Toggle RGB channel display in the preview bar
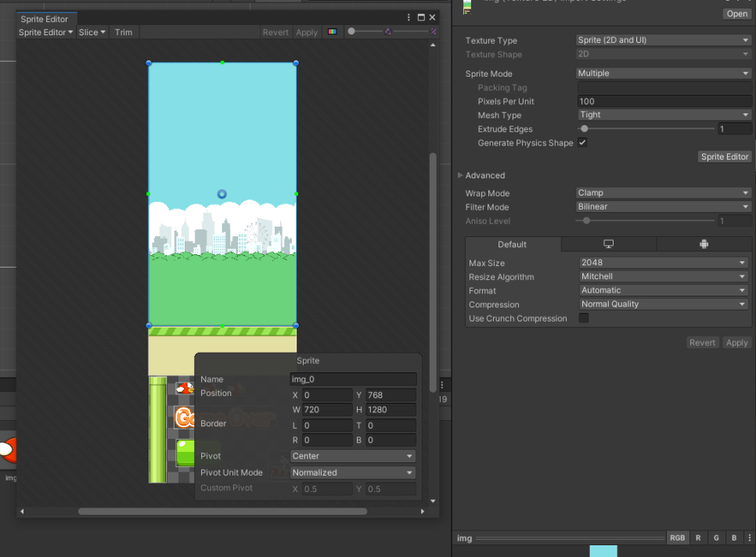Screen dimensions: 756x557 (677, 537)
